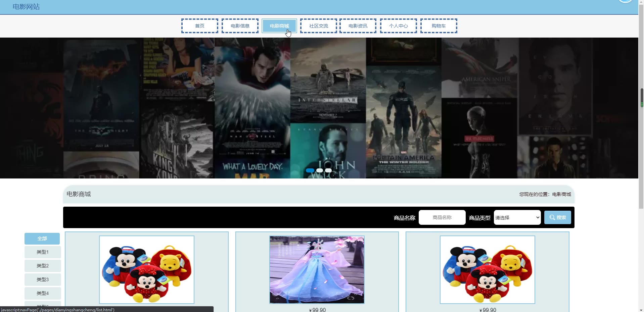Click the movie poster banner image
Image resolution: width=644 pixels, height=312 pixels.
pyautogui.click(x=319, y=108)
